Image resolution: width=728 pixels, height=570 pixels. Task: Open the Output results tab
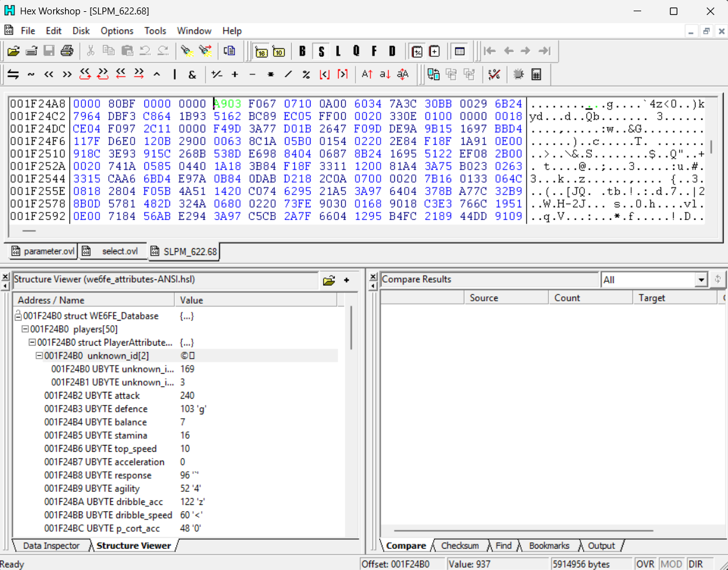click(601, 546)
